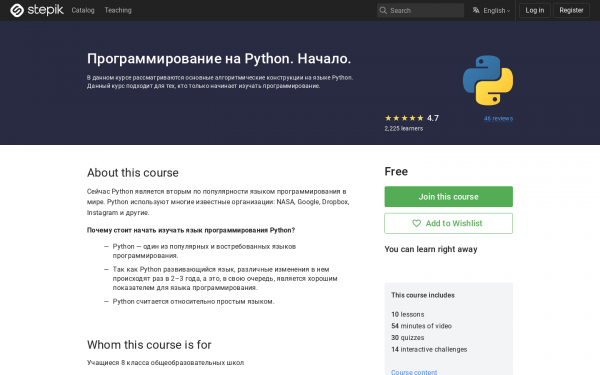Click the 54 minutes of video entry
The width and height of the screenshot is (600, 375).
[x=421, y=326]
